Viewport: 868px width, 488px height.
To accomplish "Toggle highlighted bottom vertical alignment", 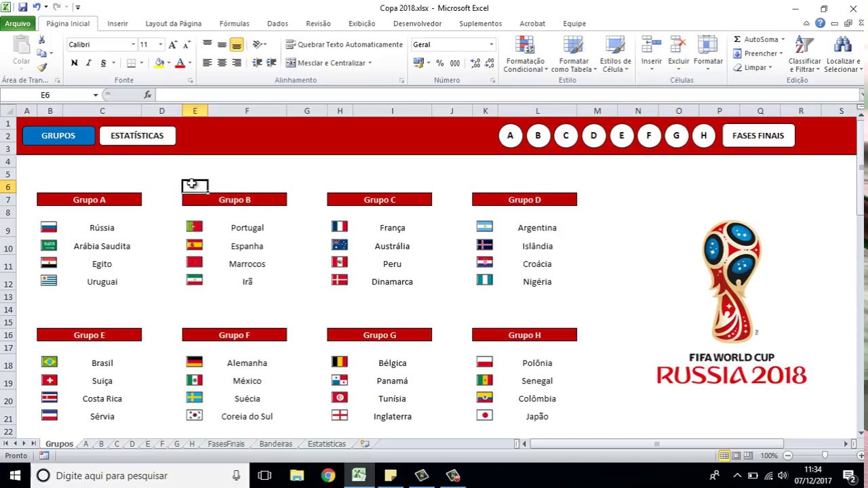I will point(237,45).
